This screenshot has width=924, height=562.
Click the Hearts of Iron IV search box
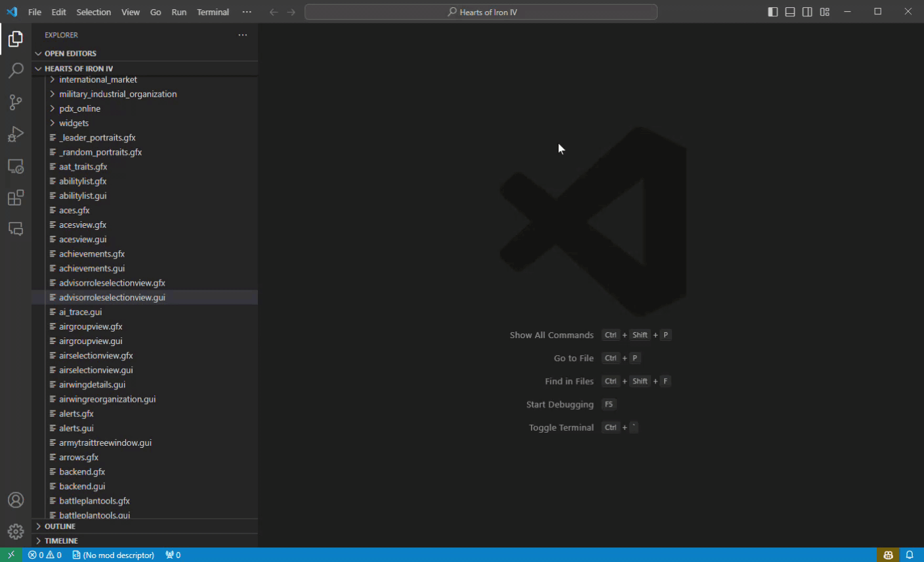[x=481, y=12]
